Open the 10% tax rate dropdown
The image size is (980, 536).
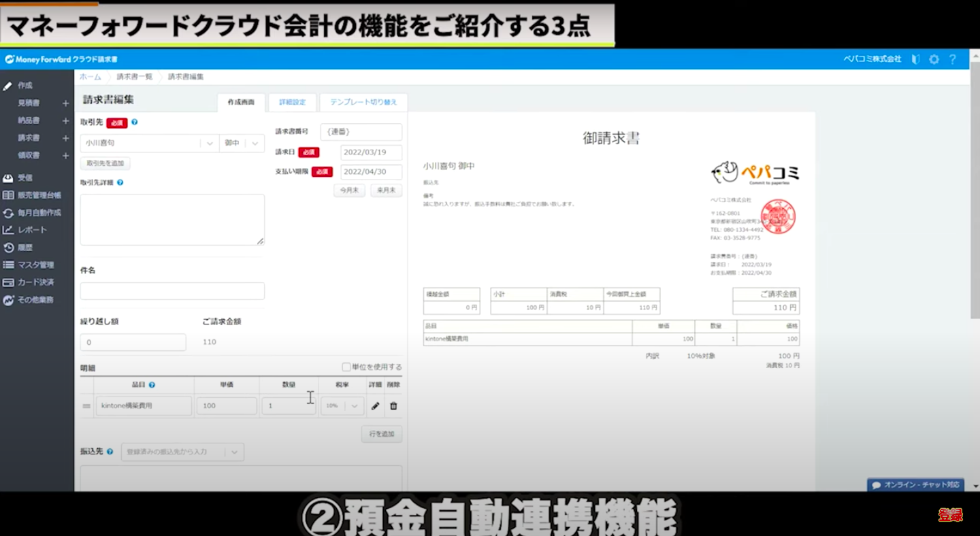(x=342, y=406)
